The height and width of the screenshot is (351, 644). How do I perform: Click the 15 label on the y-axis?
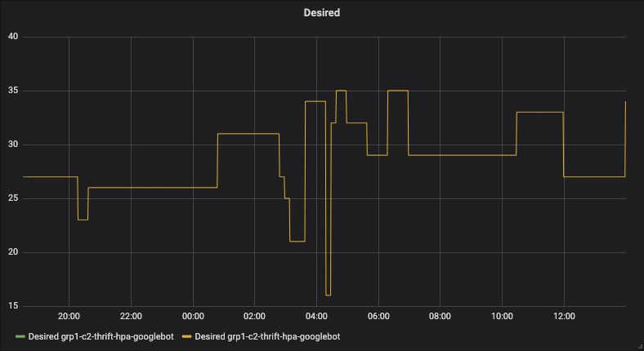tap(12, 306)
